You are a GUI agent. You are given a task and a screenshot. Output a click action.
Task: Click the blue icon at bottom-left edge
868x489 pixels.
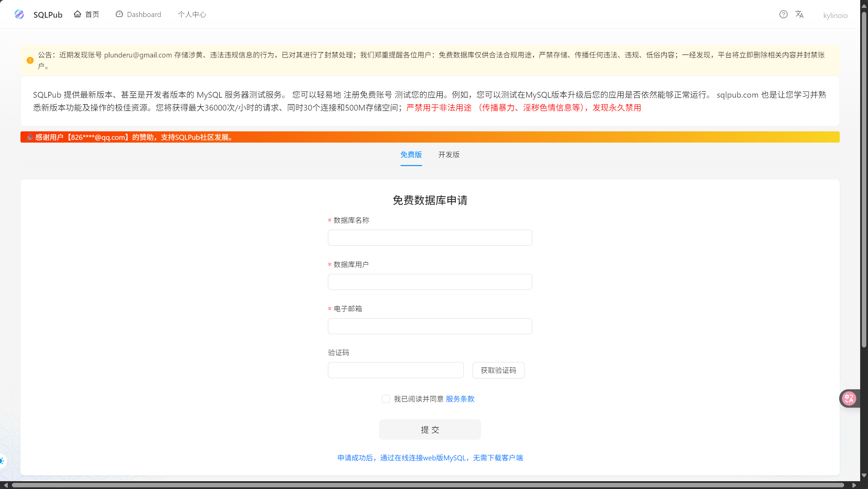point(2,461)
